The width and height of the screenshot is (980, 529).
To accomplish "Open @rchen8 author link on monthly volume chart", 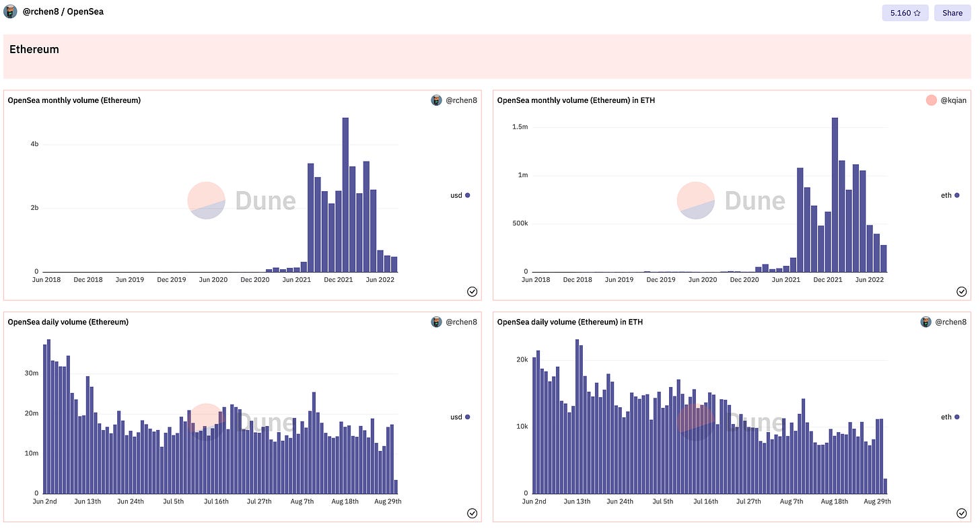I will [462, 100].
